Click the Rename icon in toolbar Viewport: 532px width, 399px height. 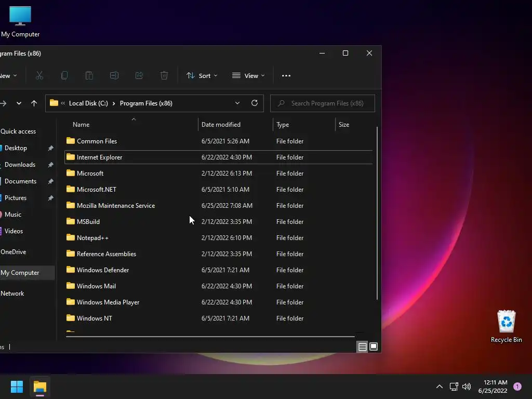tap(114, 75)
